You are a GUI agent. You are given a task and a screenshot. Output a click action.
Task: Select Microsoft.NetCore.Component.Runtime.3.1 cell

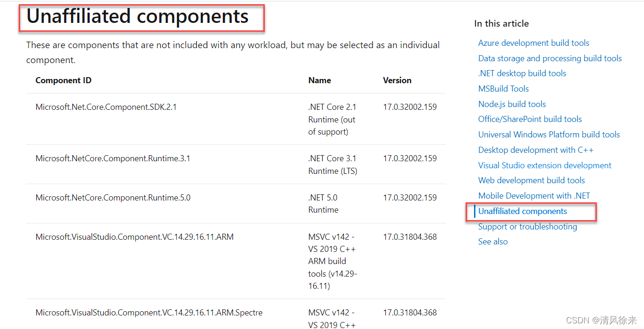click(x=113, y=158)
